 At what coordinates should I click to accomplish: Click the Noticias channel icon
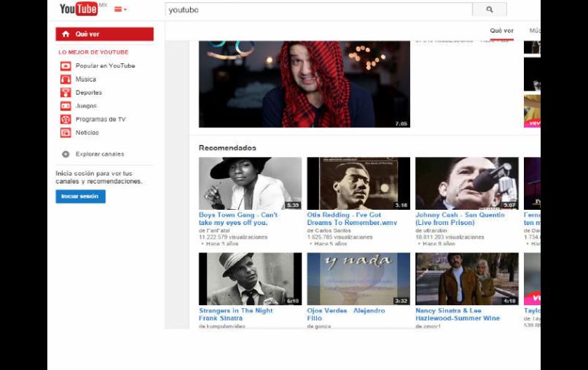(66, 133)
